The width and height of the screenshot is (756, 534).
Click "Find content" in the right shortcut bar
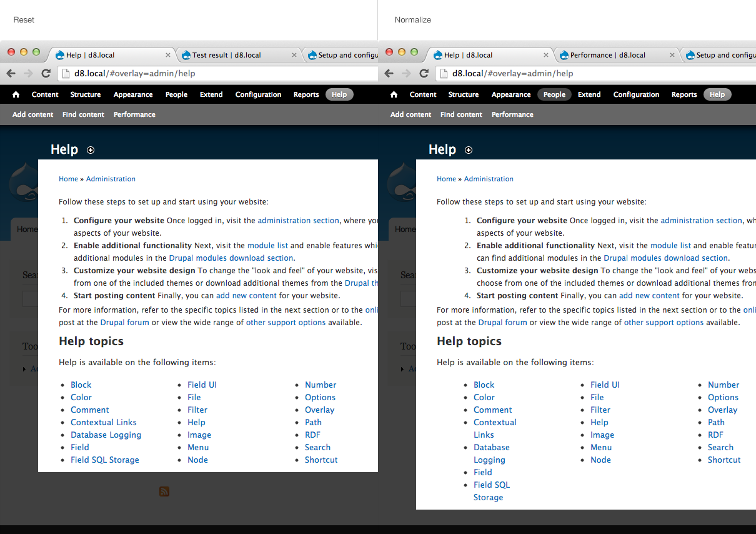pyautogui.click(x=461, y=114)
